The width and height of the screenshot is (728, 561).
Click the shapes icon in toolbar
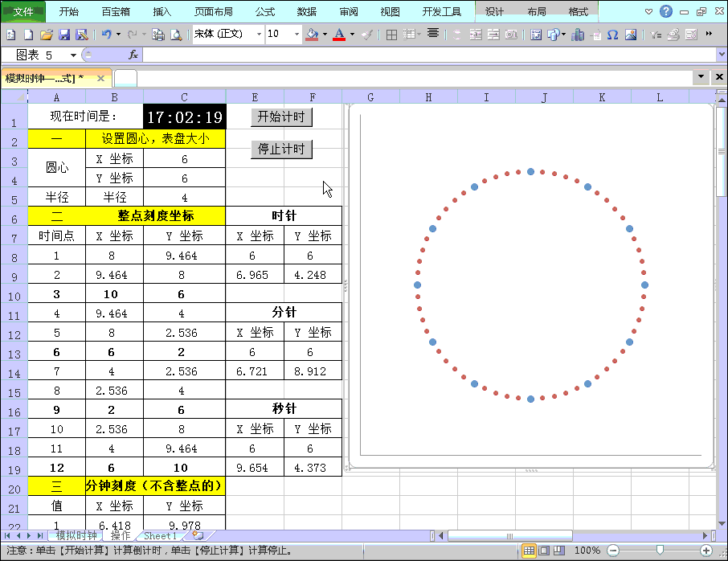click(x=554, y=35)
